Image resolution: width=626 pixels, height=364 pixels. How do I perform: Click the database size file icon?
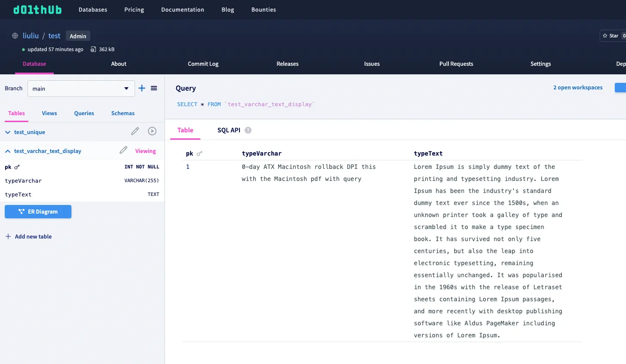[x=92, y=49]
